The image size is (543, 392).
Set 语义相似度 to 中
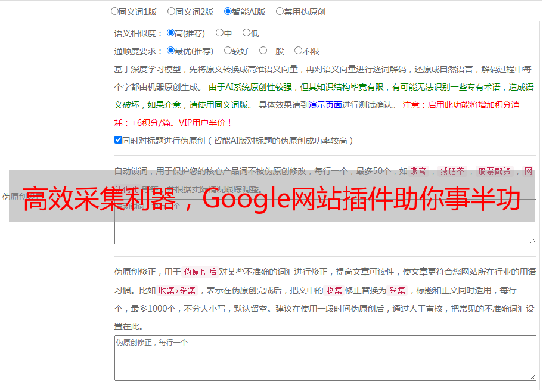click(x=219, y=33)
